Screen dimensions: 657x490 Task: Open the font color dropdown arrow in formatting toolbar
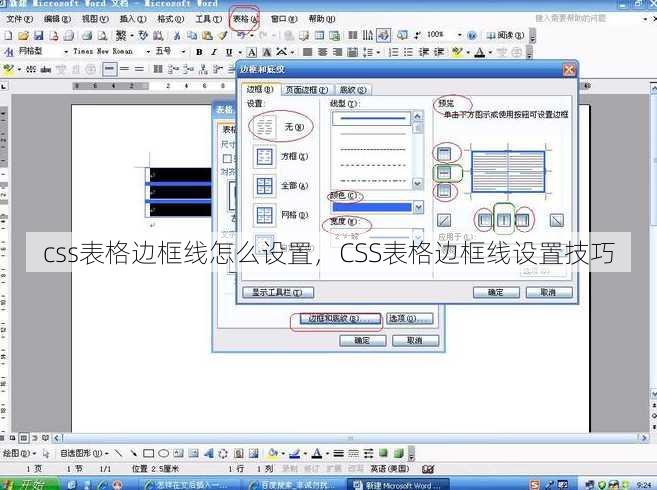coord(490,52)
